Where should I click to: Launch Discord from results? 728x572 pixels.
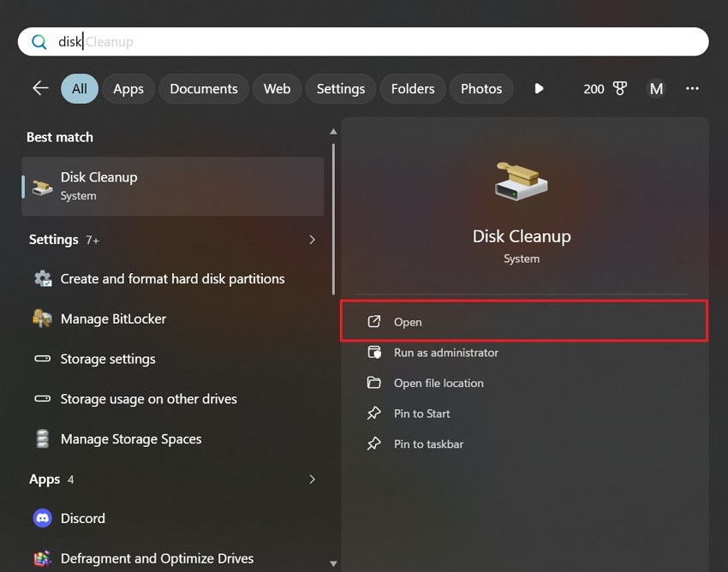pyautogui.click(x=173, y=518)
